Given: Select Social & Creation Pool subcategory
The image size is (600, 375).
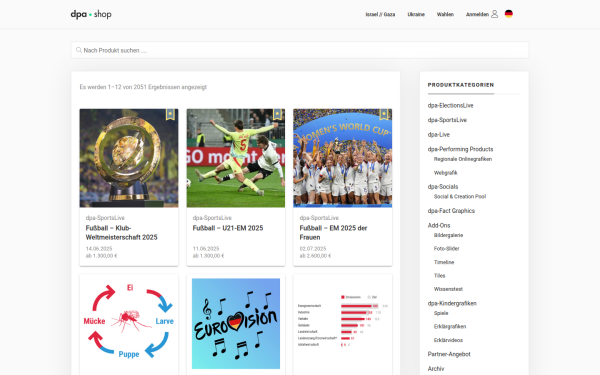Looking at the screenshot, I should [460, 197].
